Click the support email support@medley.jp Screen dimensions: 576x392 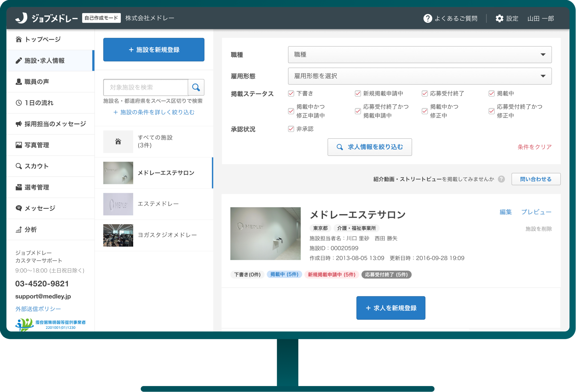click(x=43, y=296)
